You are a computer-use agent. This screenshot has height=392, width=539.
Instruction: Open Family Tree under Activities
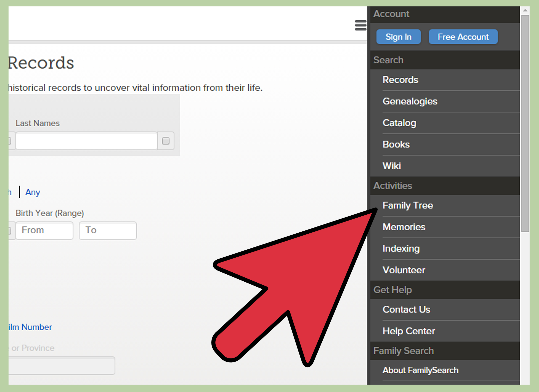point(408,205)
